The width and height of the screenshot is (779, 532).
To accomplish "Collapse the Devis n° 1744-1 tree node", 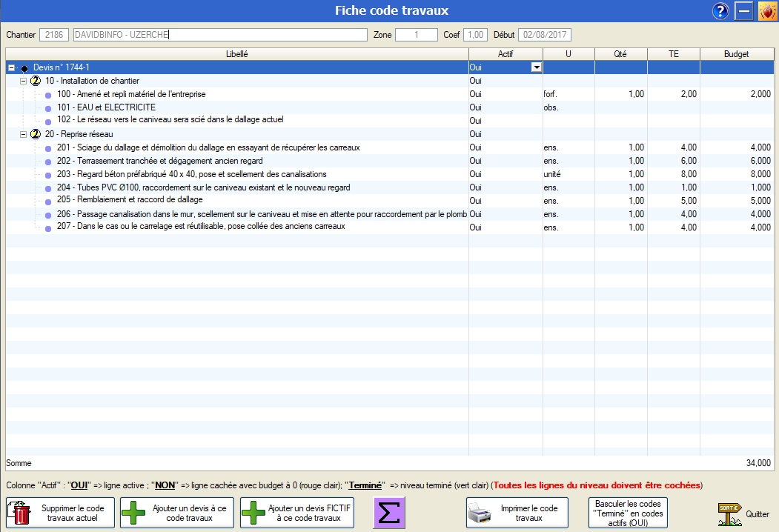I will [x=11, y=67].
